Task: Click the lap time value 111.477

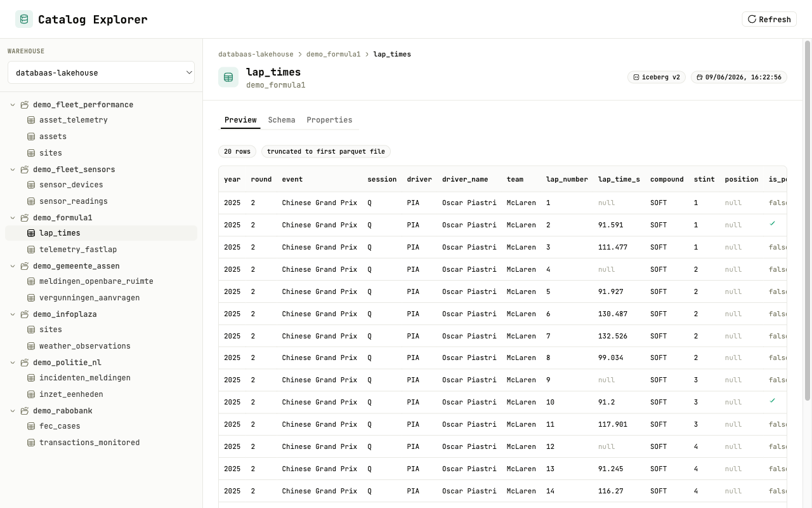Action: coord(613,247)
